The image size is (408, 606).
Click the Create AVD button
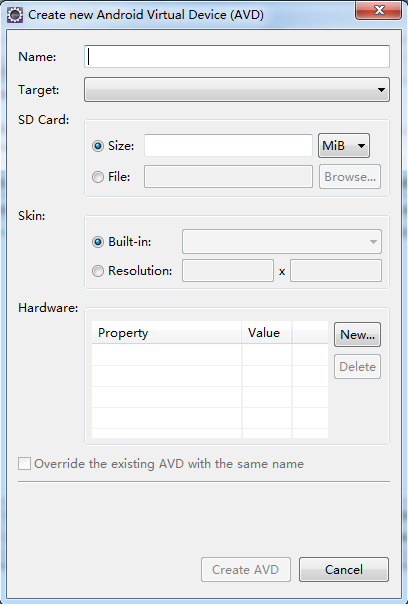tap(246, 569)
